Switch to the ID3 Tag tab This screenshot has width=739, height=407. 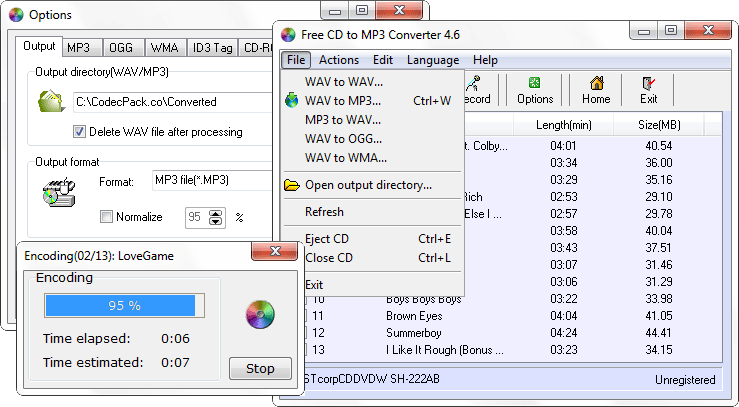pos(213,48)
